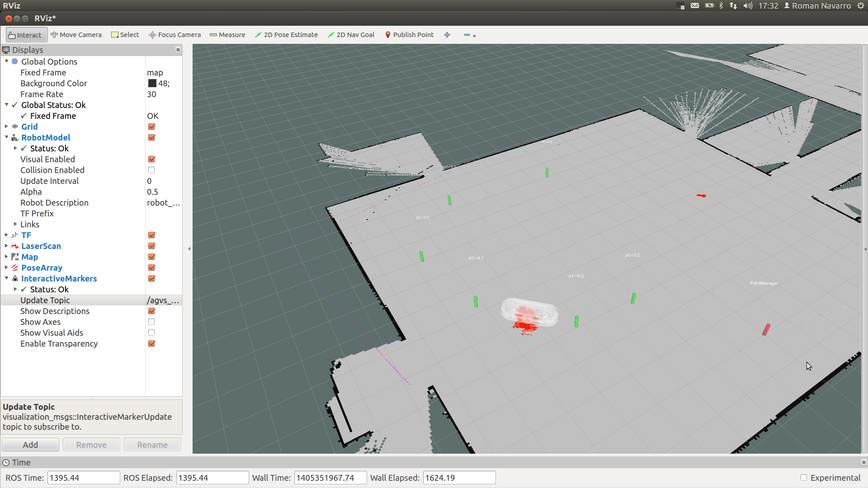Collapse the RobotModel display entry
This screenshot has width=868, height=488.
6,137
